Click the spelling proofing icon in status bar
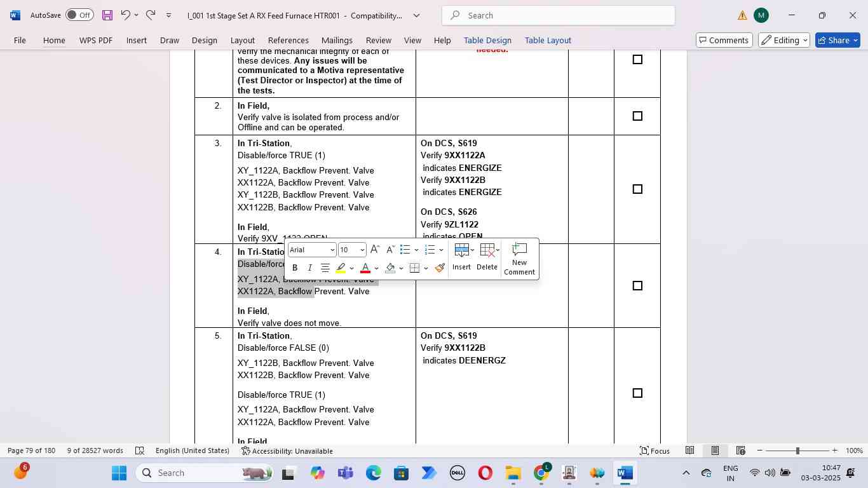The image size is (868, 488). tap(140, 451)
